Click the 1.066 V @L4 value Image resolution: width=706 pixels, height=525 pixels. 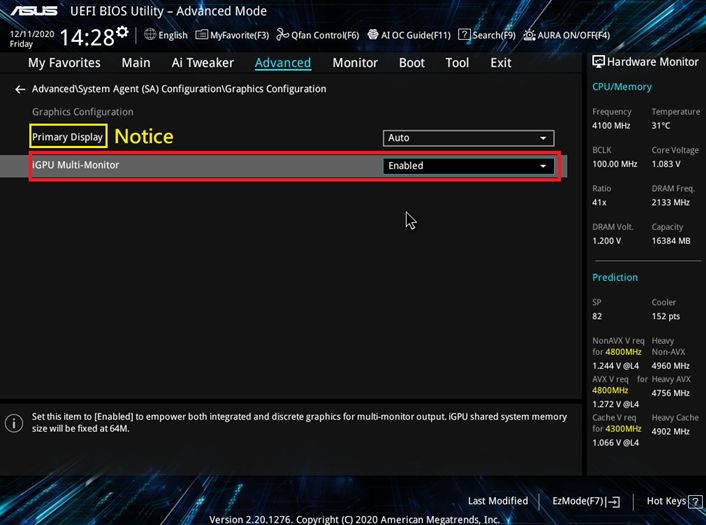pyautogui.click(x=615, y=443)
